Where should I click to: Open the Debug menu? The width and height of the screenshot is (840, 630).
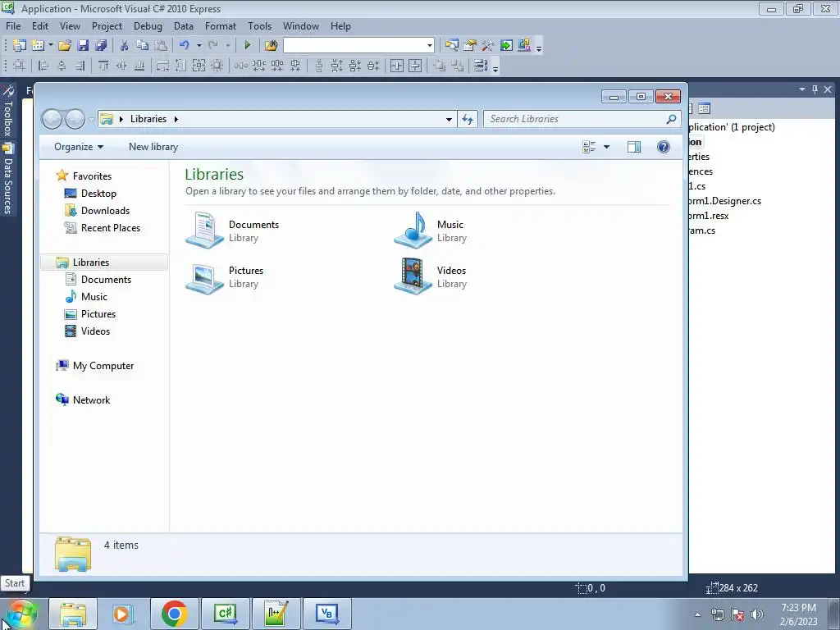tap(148, 25)
